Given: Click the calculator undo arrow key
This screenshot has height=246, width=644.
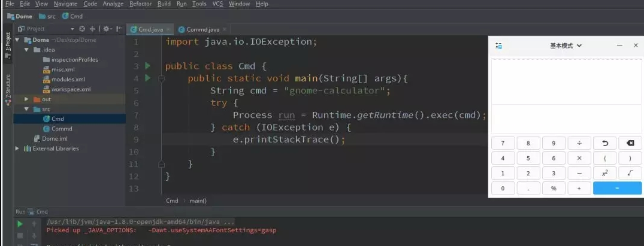Looking at the screenshot, I should click(604, 143).
